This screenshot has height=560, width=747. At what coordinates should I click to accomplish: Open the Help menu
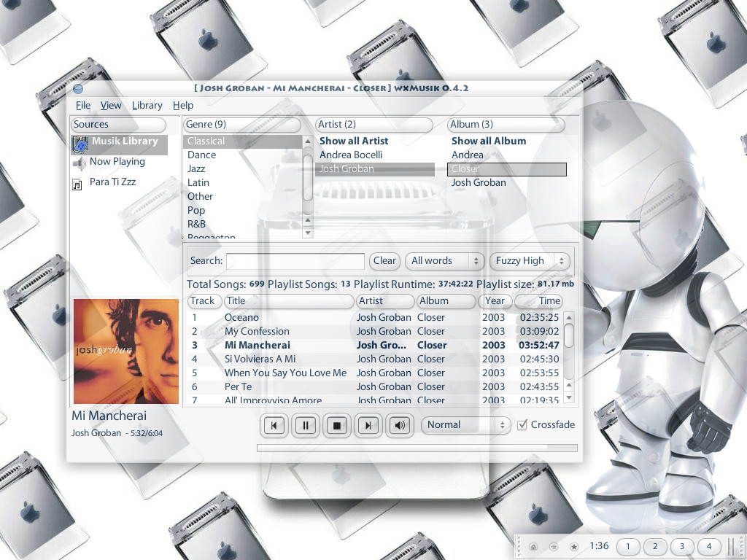coord(183,105)
